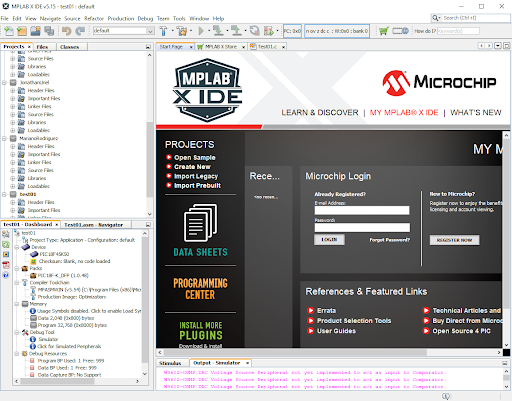512x401 pixels.
Task: Click the Microchip logo
Action: point(439,82)
